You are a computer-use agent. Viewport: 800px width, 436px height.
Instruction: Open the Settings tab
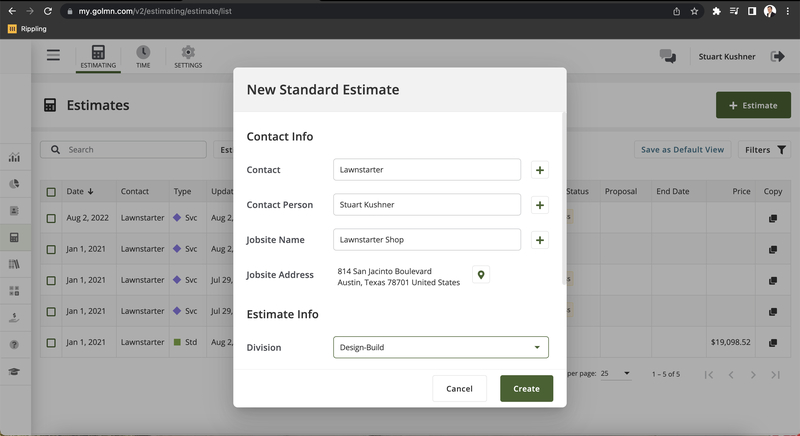[188, 57]
